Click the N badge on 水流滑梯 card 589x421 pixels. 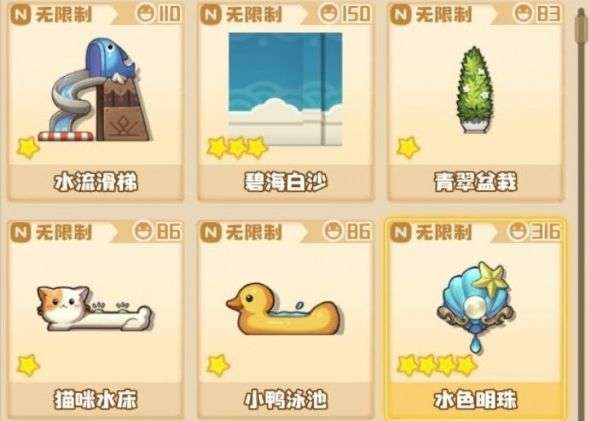[x=20, y=15]
